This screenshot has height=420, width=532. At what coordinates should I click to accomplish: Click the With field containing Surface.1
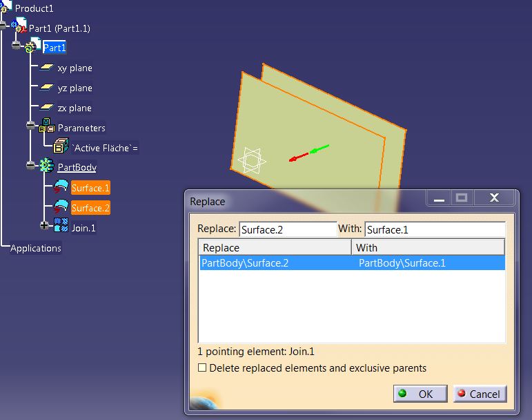(x=435, y=229)
